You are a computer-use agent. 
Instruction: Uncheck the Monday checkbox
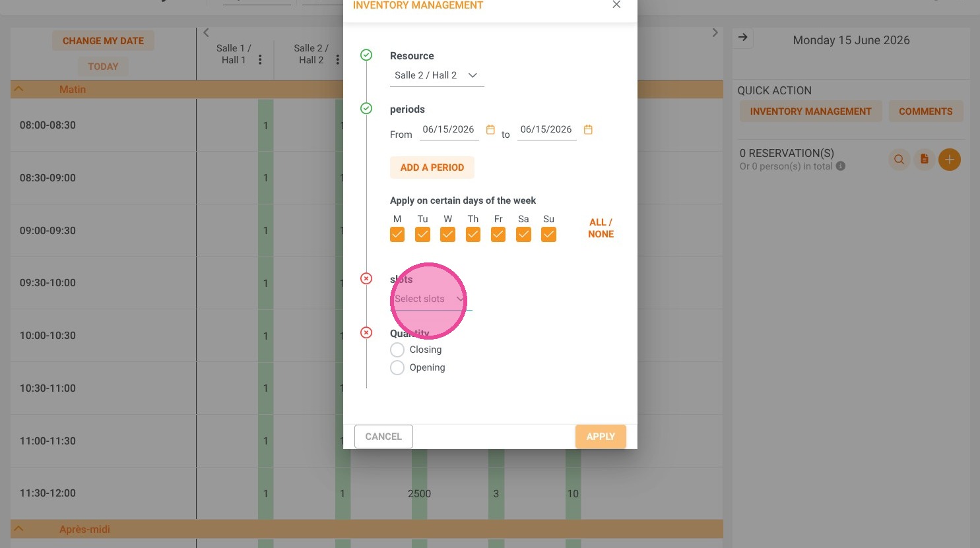[x=397, y=235]
